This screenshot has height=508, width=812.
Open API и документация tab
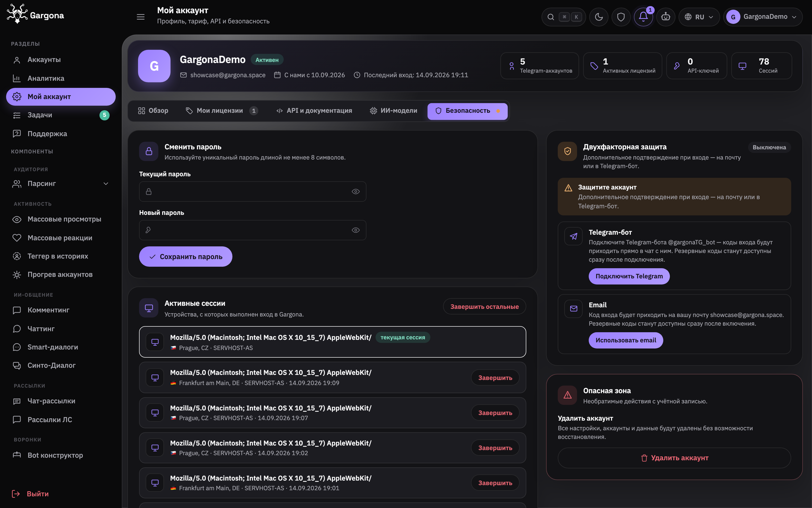click(x=314, y=111)
